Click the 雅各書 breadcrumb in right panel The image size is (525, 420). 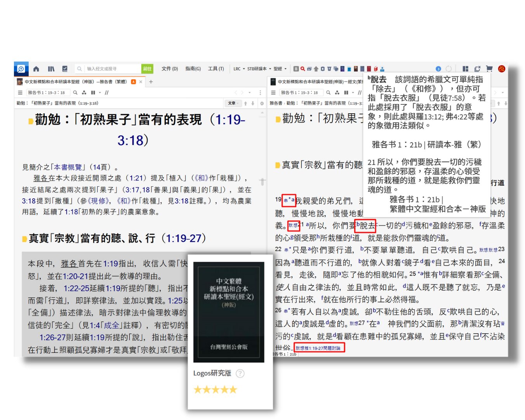pyautogui.click(x=276, y=103)
